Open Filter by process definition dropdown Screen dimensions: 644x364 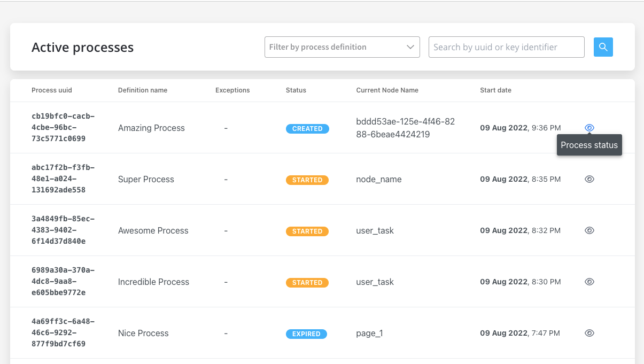coord(342,47)
